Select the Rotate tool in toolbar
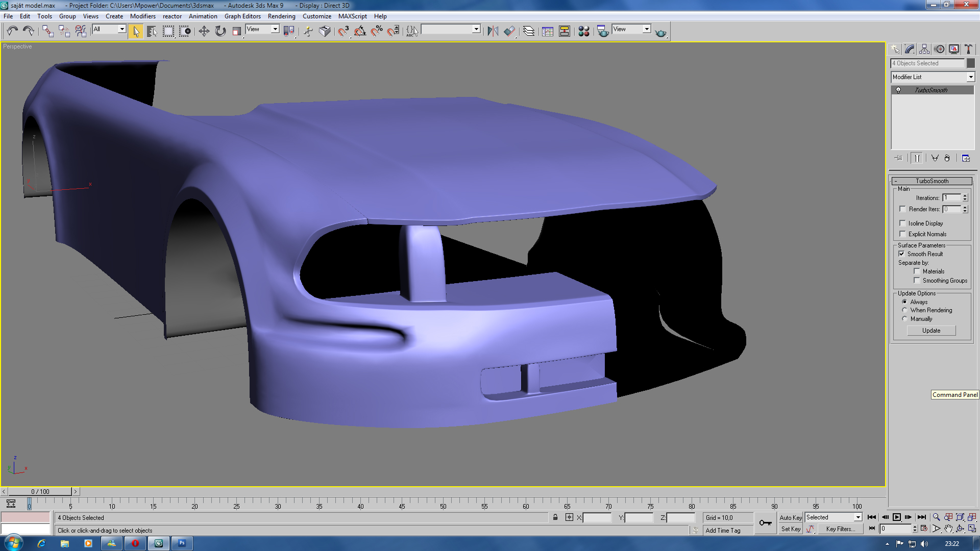980x551 pixels. pyautogui.click(x=220, y=31)
